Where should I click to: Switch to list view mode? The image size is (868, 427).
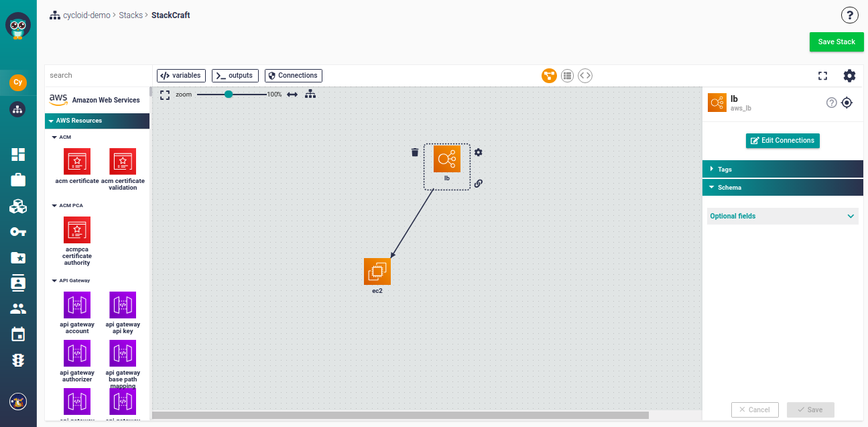(568, 76)
